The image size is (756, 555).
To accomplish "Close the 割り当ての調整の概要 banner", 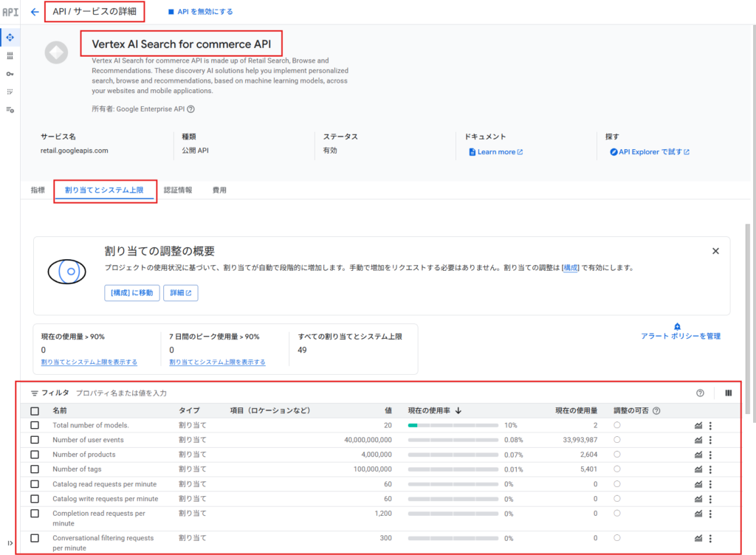I will [x=715, y=251].
